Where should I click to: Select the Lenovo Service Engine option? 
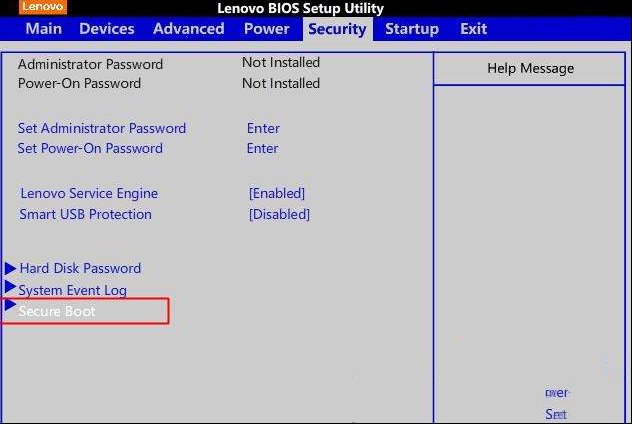[x=89, y=193]
